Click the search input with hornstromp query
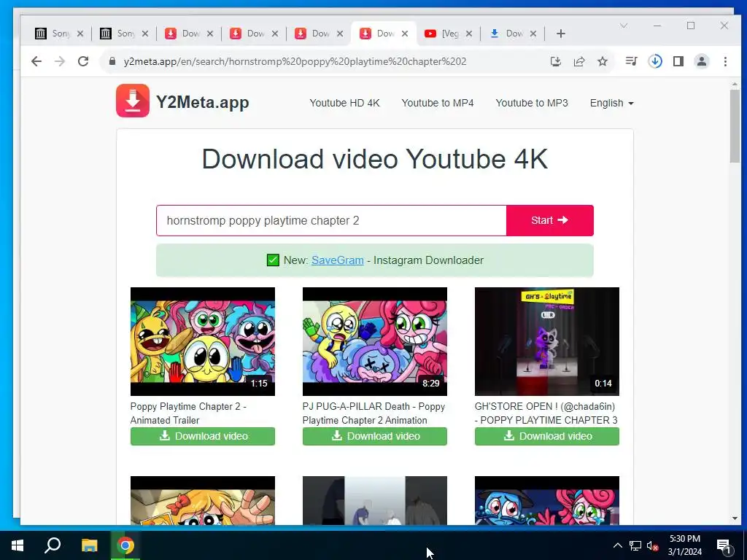The height and width of the screenshot is (560, 747). point(331,220)
